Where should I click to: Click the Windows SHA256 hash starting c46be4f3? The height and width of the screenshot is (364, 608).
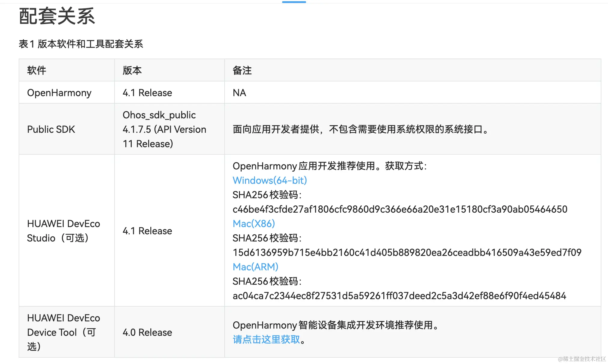400,209
